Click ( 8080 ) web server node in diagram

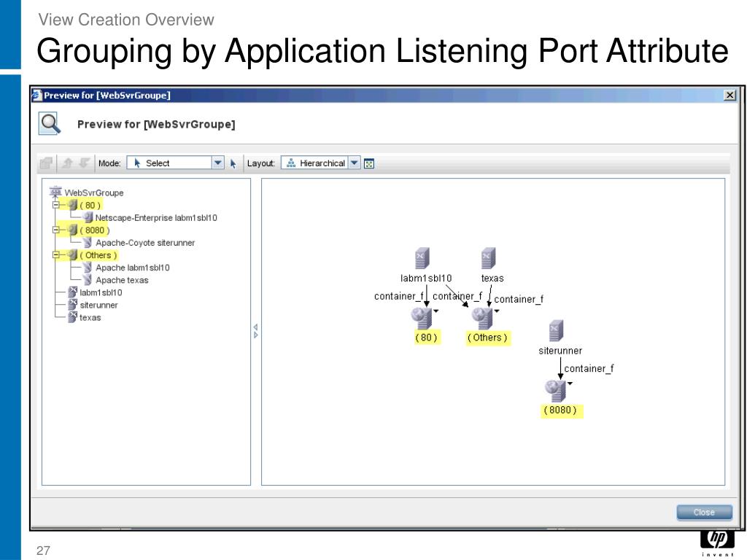pos(555,391)
